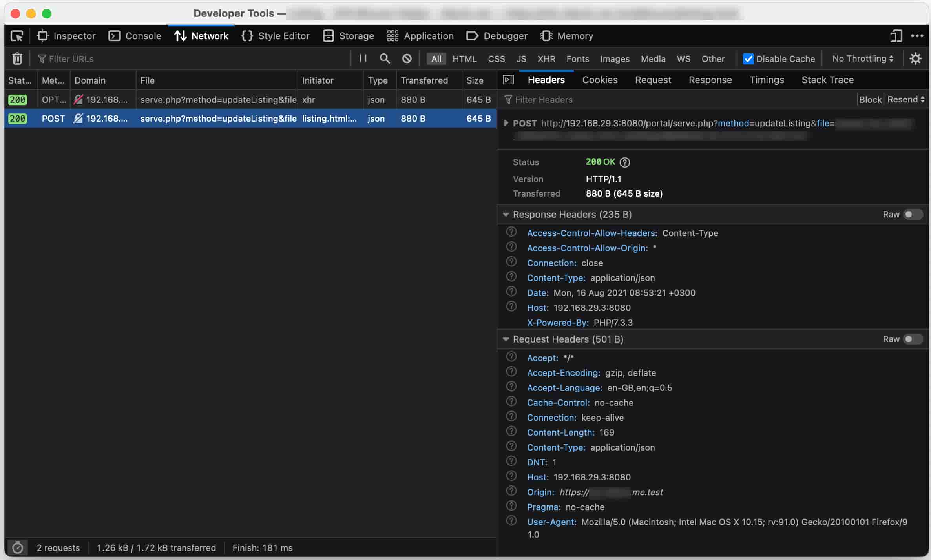This screenshot has width=931, height=560.
Task: Toggle Raw for Response Headers
Action: pyautogui.click(x=913, y=215)
